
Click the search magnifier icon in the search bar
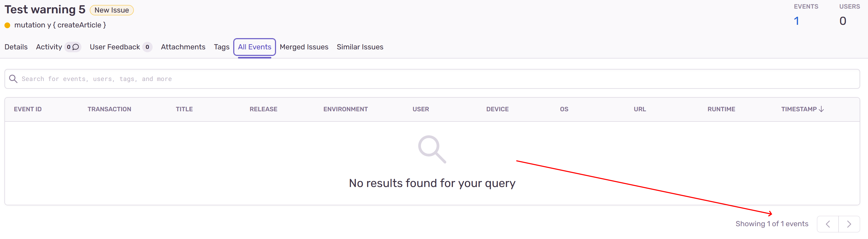[x=13, y=78]
